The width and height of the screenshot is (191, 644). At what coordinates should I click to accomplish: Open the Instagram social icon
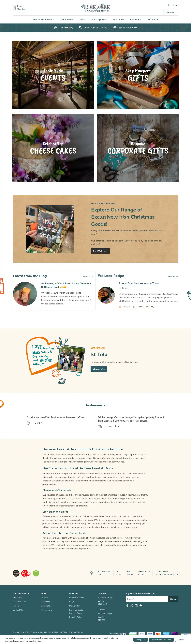(x=136, y=606)
